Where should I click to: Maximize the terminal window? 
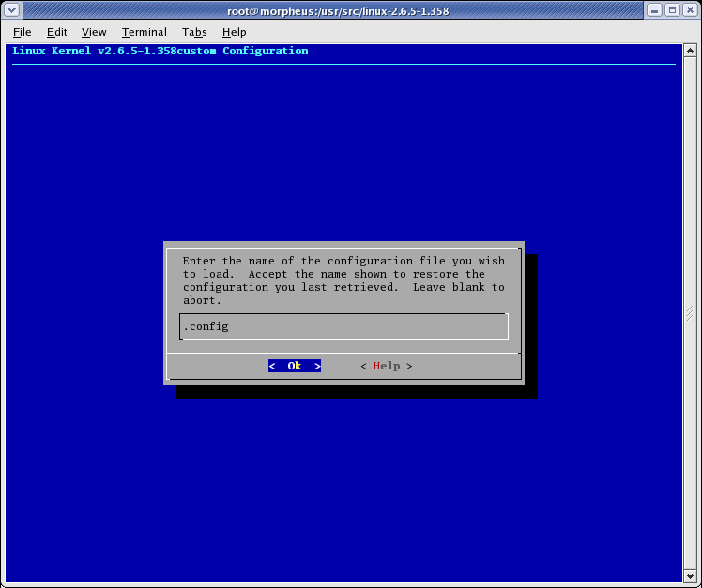coord(672,10)
